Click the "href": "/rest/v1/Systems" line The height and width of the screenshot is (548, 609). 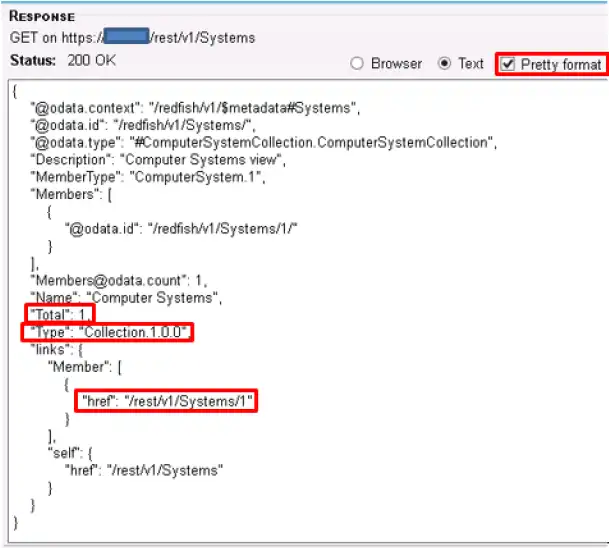(x=144, y=470)
